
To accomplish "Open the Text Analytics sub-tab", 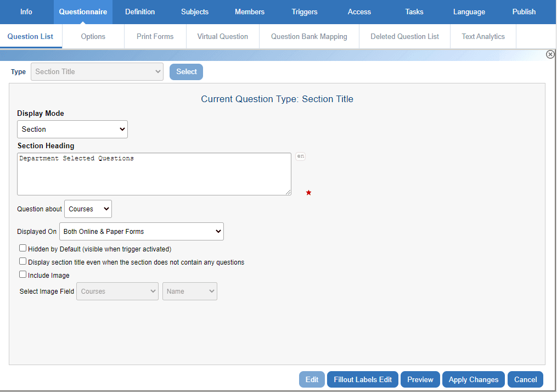I will pyautogui.click(x=483, y=36).
